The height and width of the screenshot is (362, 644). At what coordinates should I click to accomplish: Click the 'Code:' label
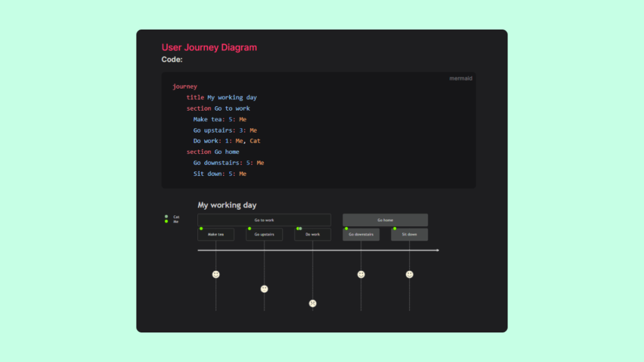172,60
